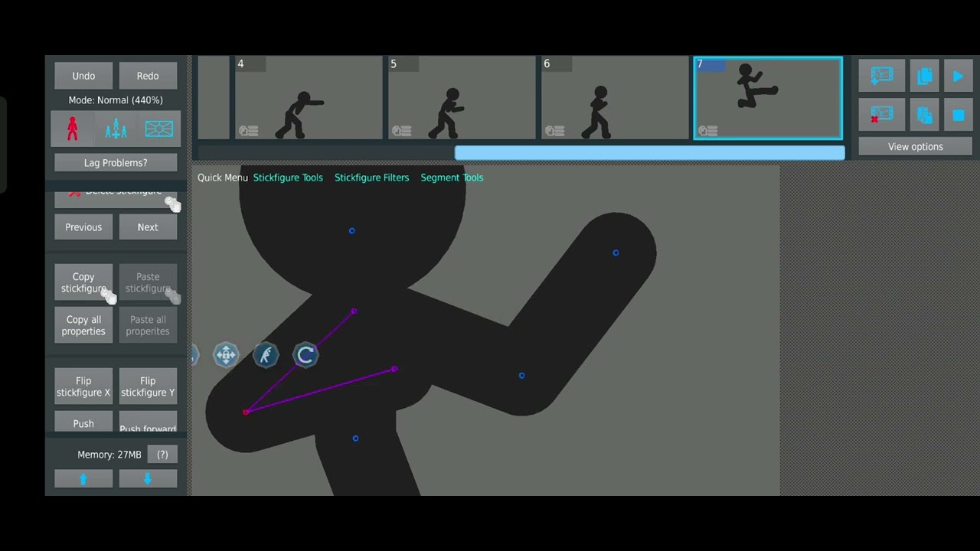Select the frame 5 thumbnail
980x551 pixels.
click(x=462, y=98)
